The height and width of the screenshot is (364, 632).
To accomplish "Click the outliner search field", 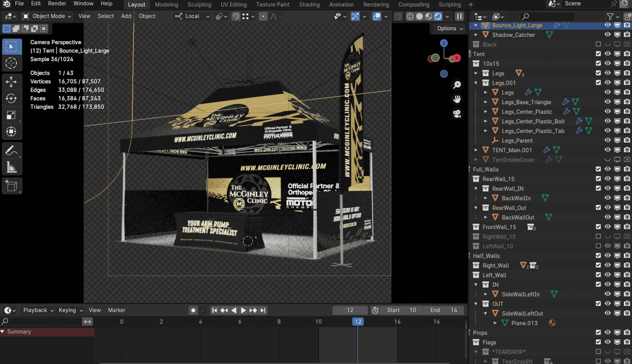I will pos(548,16).
